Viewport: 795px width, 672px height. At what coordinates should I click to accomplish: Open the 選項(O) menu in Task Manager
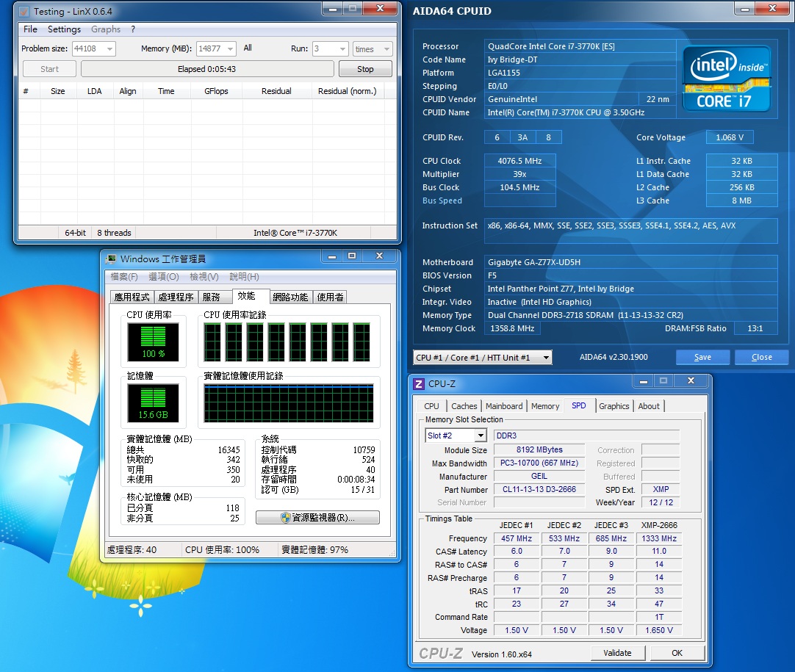coord(164,277)
